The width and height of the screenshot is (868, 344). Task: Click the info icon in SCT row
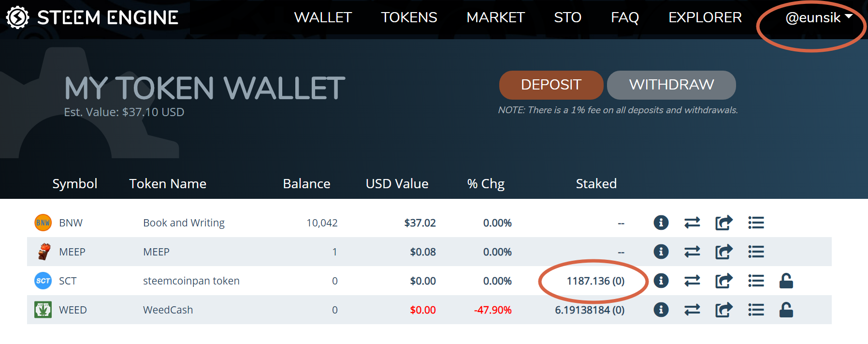(x=661, y=281)
